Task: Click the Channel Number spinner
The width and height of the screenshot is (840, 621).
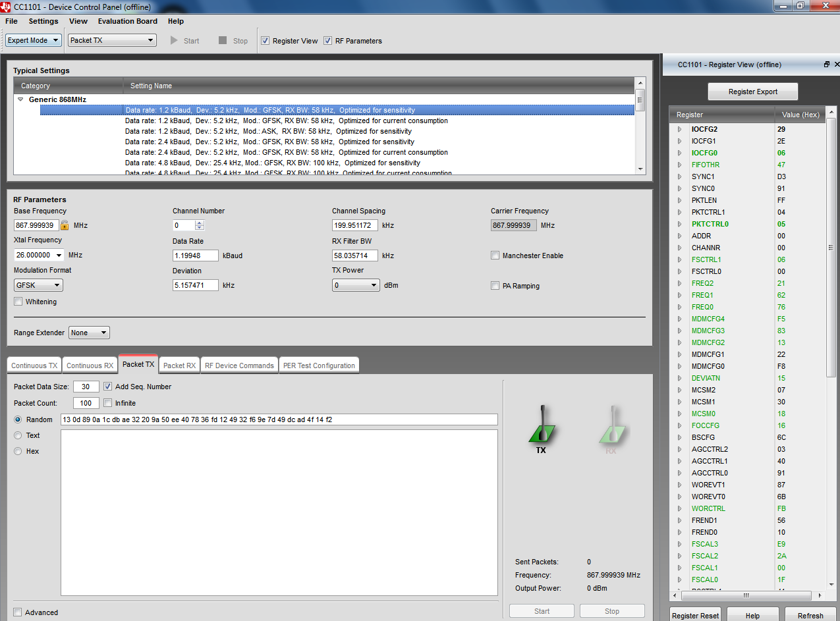Action: pos(200,225)
